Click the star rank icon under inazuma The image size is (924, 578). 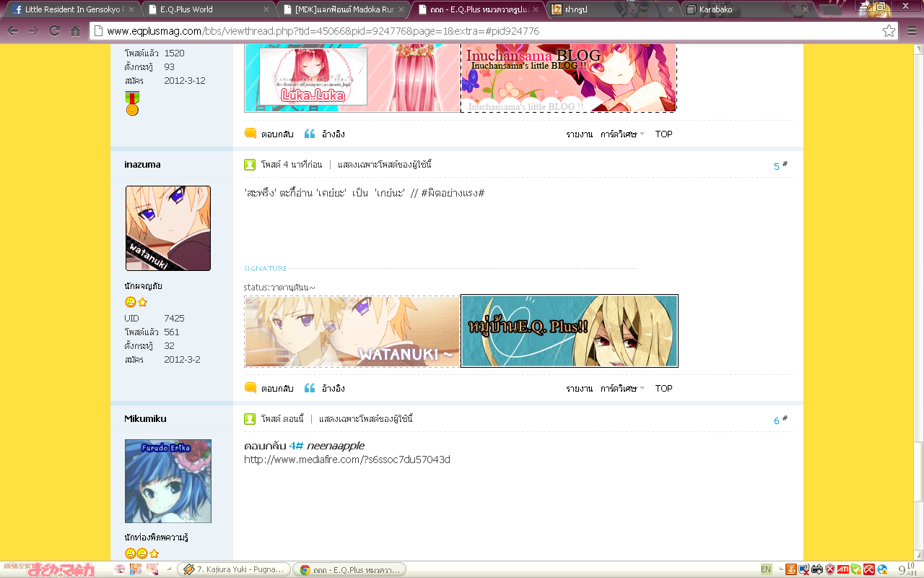coord(142,302)
